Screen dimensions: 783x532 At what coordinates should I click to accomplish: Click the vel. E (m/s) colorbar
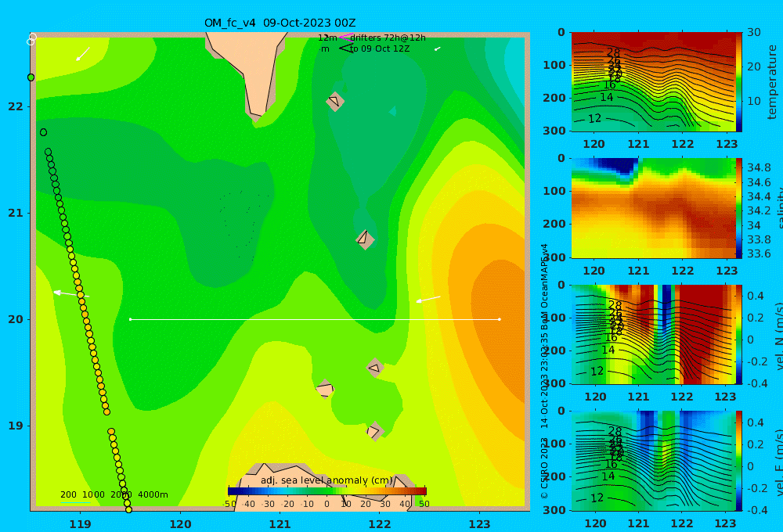click(739, 461)
